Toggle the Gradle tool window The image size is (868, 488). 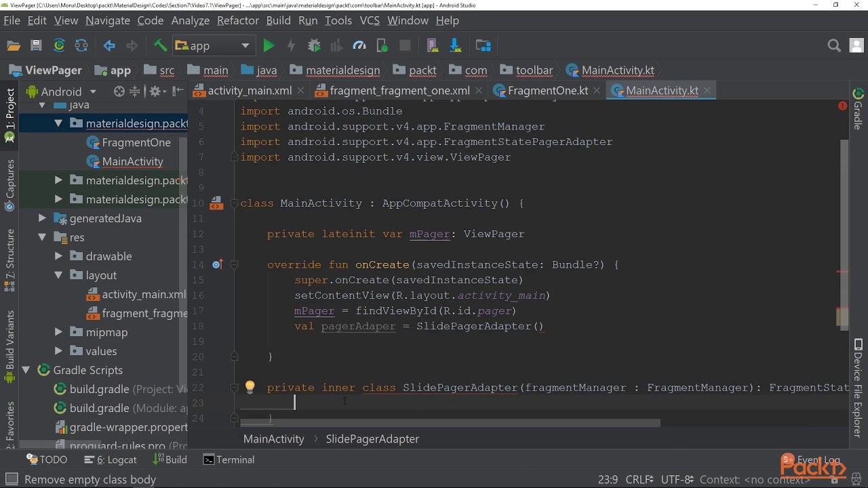[858, 108]
